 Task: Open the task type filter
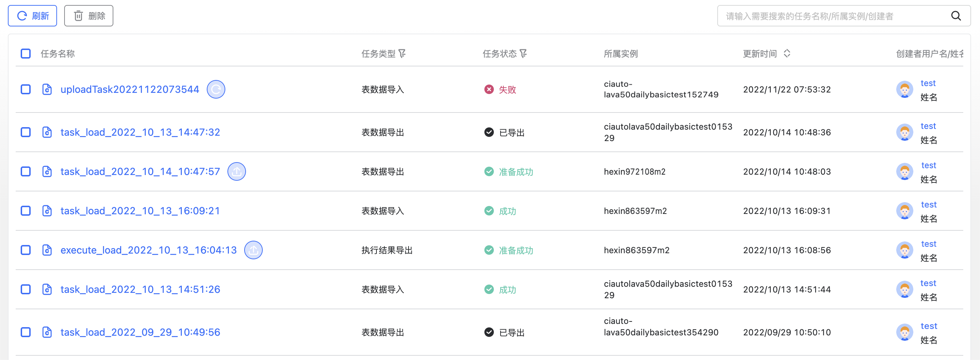pyautogui.click(x=402, y=54)
